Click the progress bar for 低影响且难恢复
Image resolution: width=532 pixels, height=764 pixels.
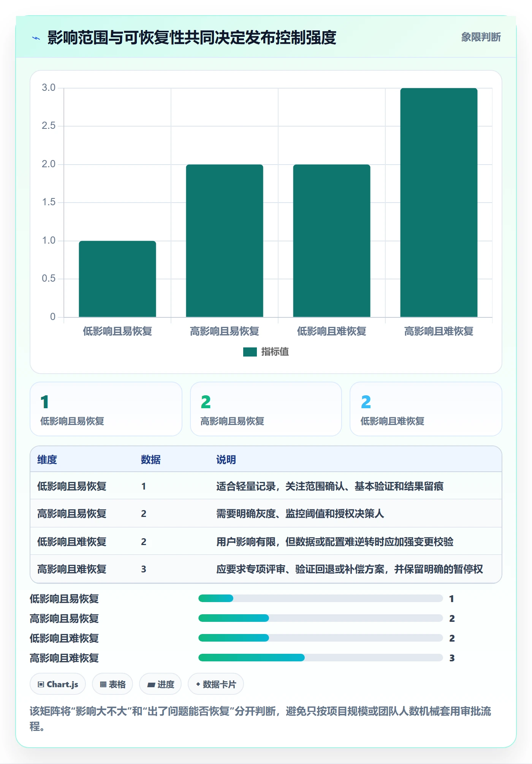321,638
